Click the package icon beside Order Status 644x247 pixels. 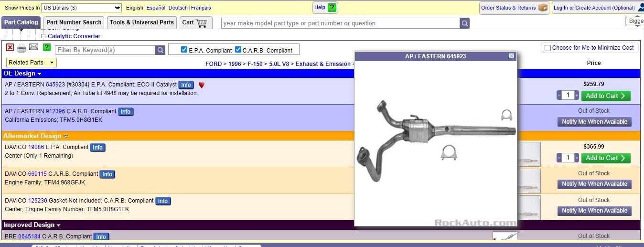coord(543,8)
